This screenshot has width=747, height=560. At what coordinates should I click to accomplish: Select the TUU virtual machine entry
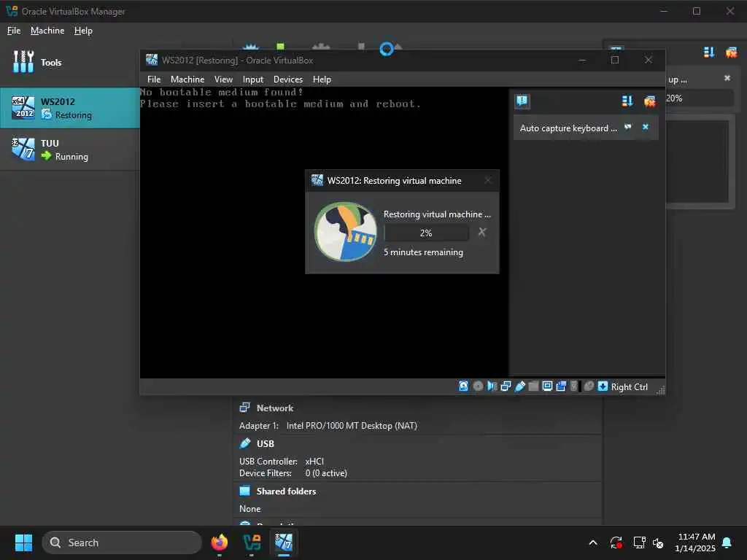pyautogui.click(x=69, y=149)
